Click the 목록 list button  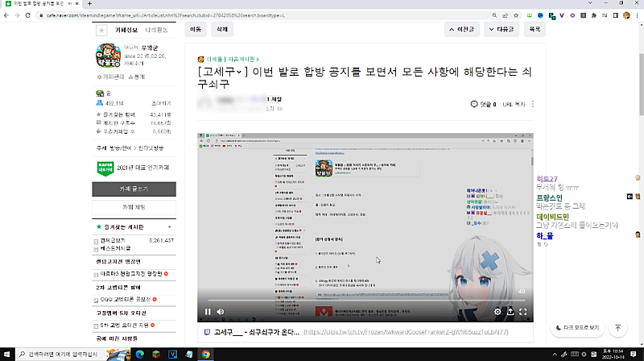point(533,29)
